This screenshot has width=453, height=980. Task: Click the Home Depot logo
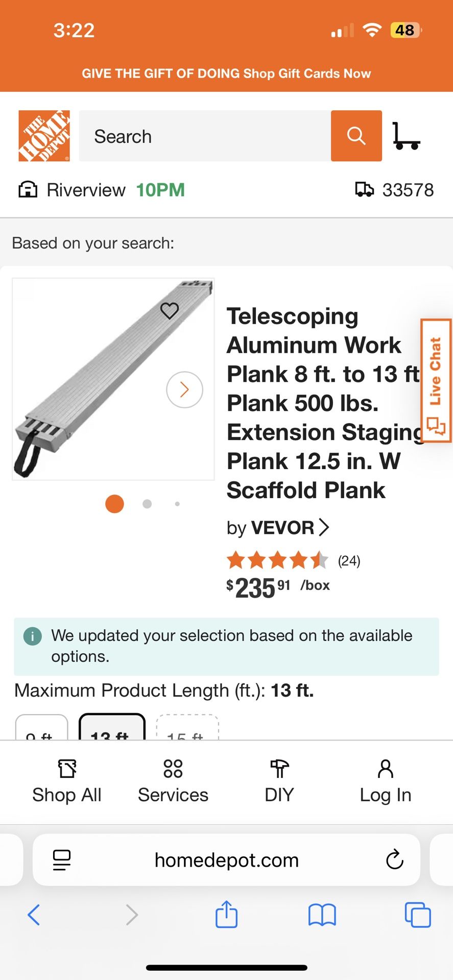click(x=44, y=135)
